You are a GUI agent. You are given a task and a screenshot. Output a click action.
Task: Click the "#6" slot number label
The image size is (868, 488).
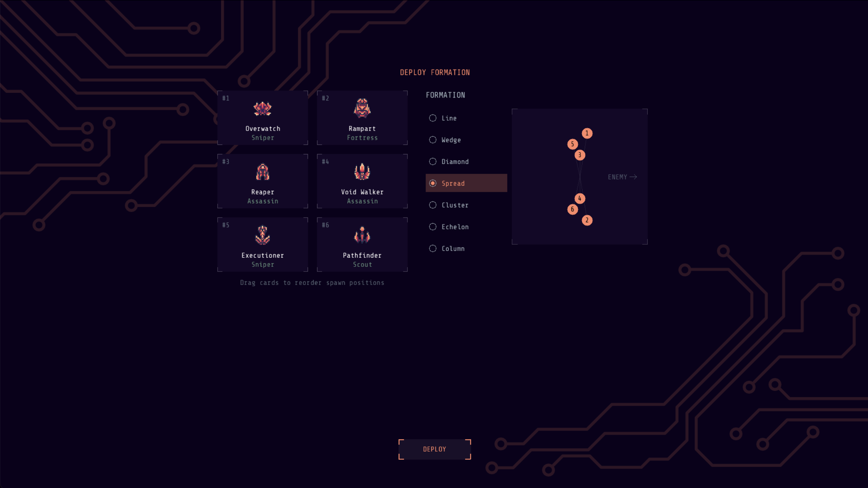[x=325, y=225]
